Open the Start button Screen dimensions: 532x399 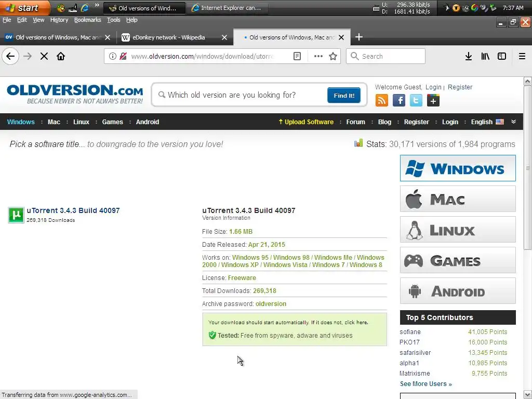pyautogui.click(x=24, y=8)
